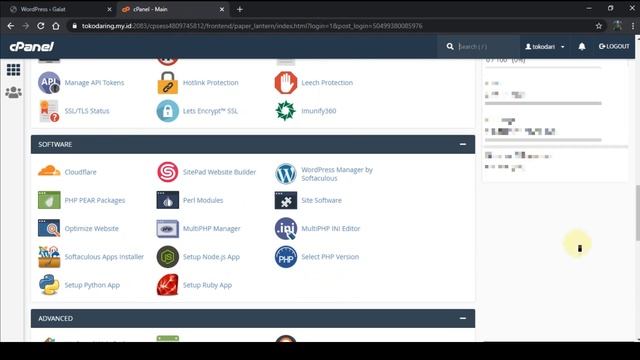Viewport: 640px width, 360px height.
Task: Reload the page in browser
Action: [x=41, y=26]
